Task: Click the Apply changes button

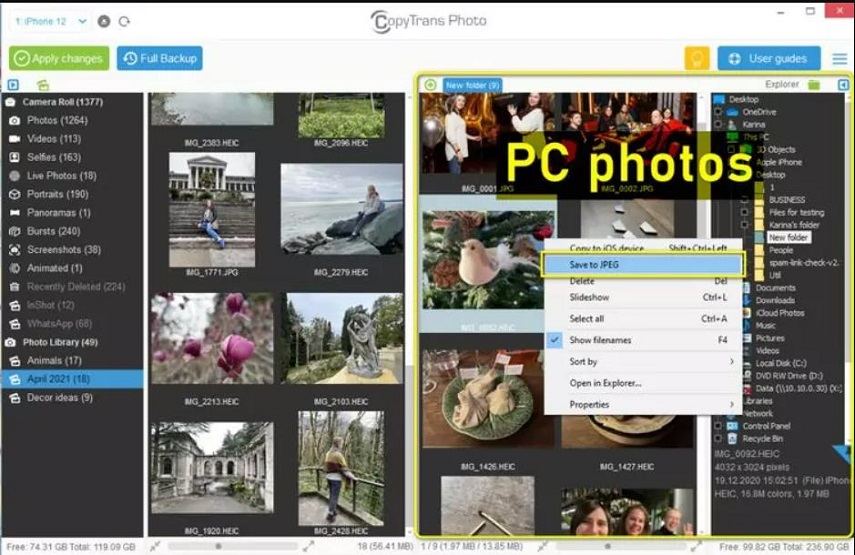Action: point(59,59)
